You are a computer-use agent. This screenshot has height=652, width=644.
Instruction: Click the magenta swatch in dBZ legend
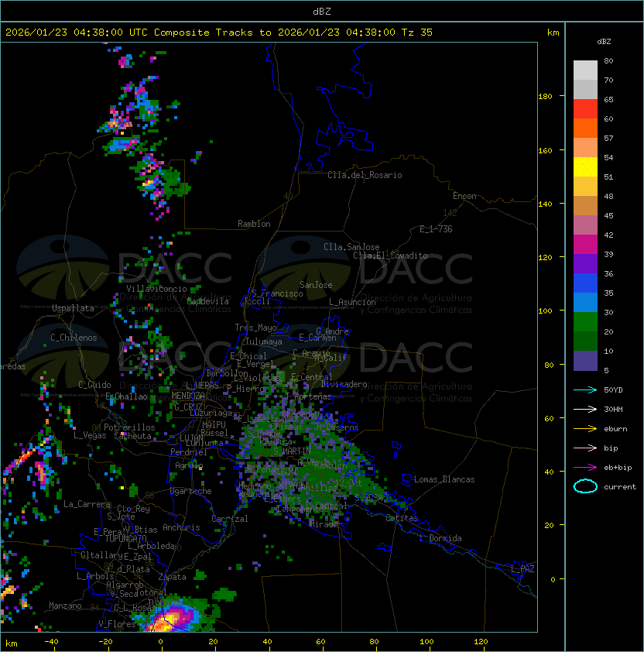[585, 245]
